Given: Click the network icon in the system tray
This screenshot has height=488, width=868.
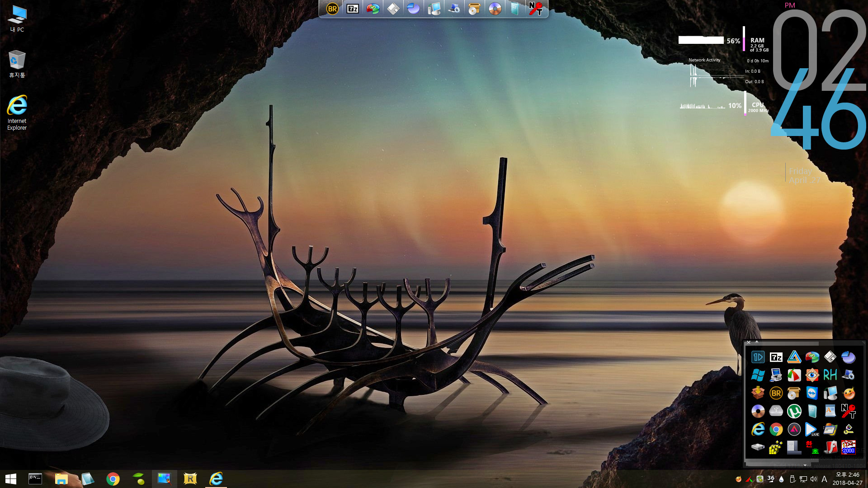Looking at the screenshot, I should 803,479.
